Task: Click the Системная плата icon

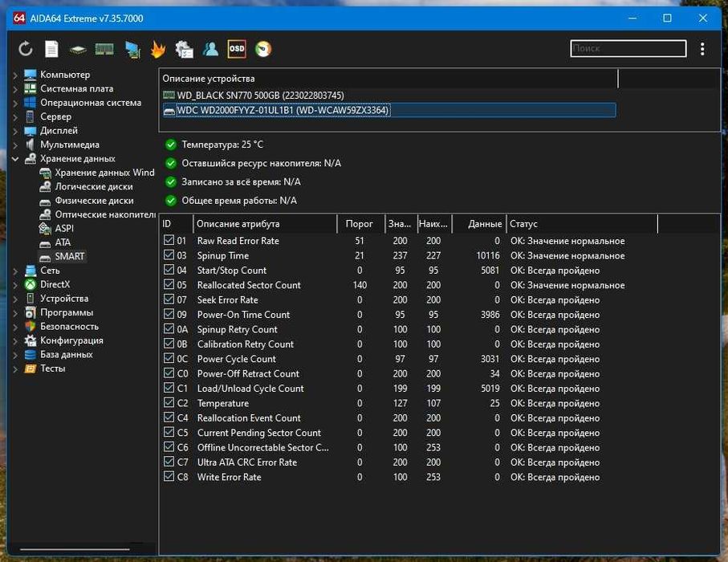Action: pos(31,88)
